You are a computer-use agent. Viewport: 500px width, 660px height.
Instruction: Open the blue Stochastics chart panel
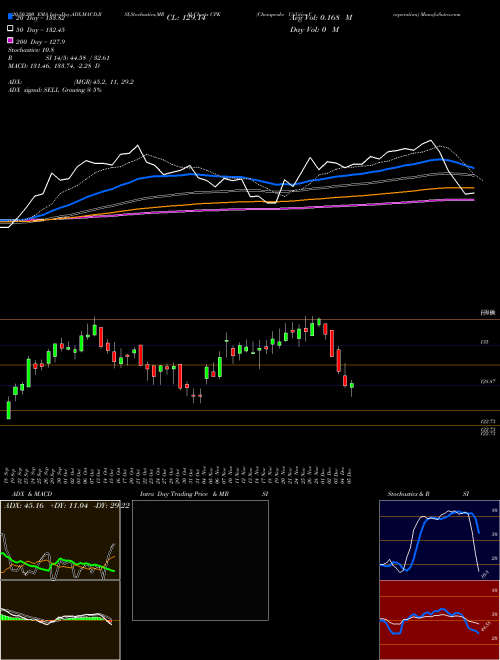tap(439, 540)
